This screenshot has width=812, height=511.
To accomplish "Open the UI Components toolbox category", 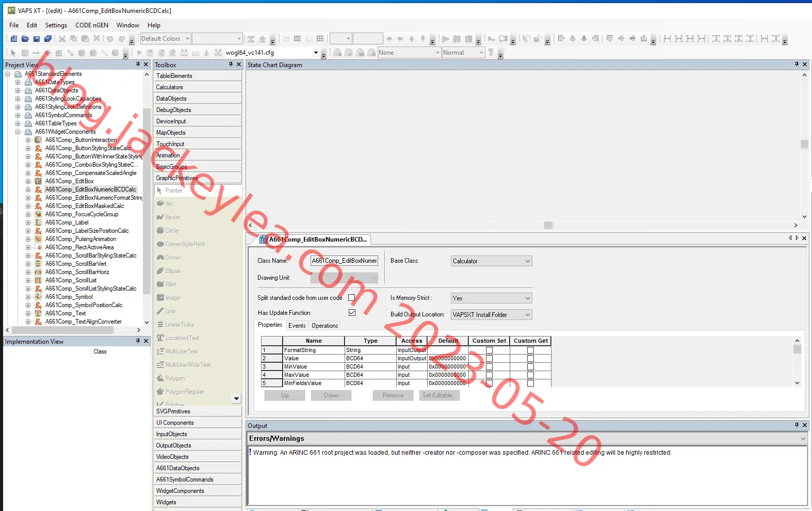I will [x=198, y=423].
